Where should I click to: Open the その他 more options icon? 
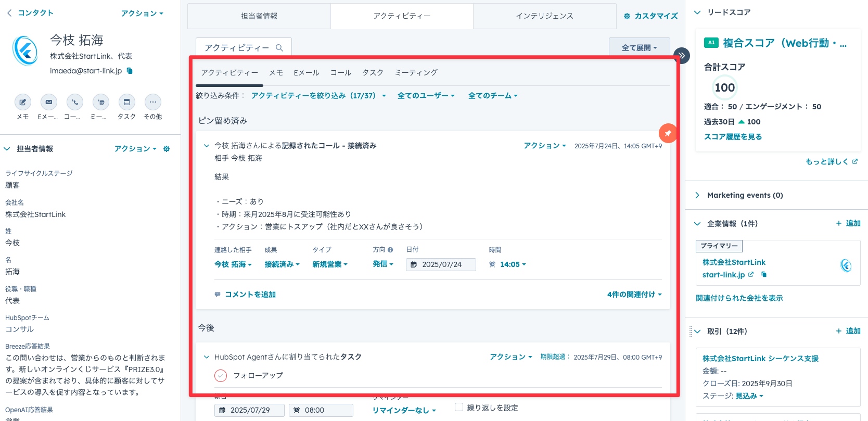coord(152,102)
